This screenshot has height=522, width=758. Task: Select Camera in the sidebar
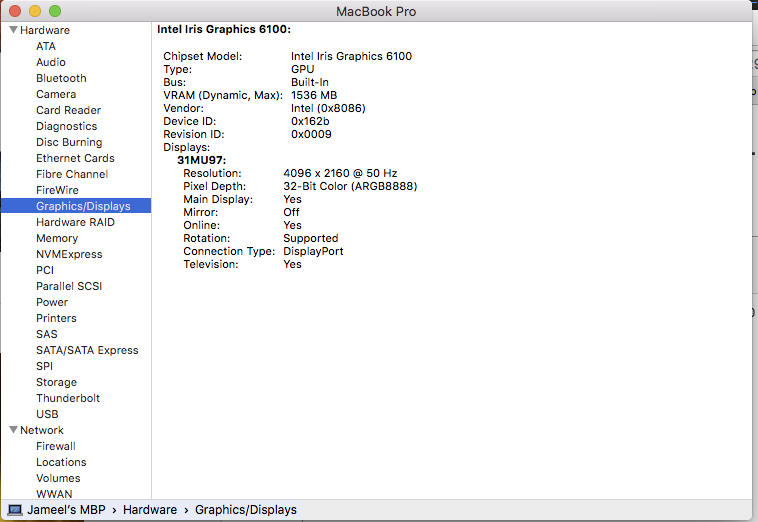coord(56,94)
